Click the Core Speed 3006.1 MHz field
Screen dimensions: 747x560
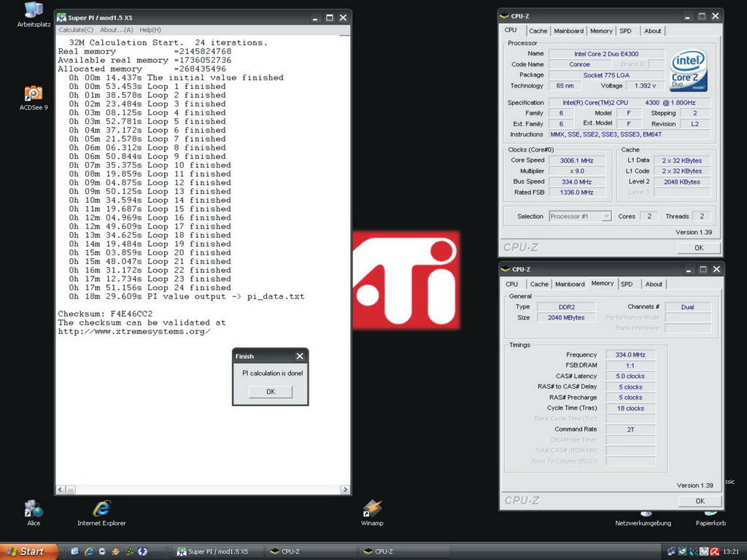(577, 161)
